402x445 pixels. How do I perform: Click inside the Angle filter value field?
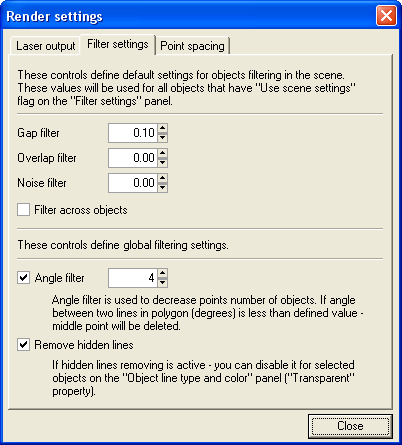coord(133,278)
